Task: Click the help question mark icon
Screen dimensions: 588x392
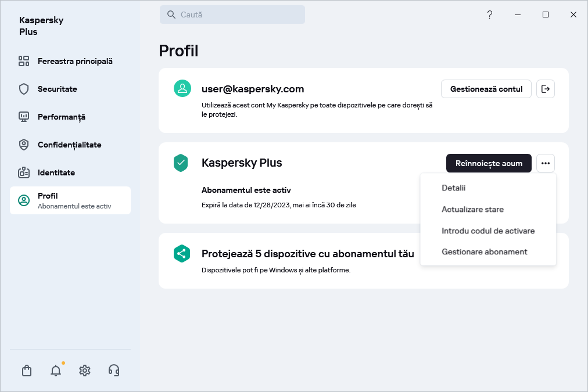Action: (x=490, y=15)
